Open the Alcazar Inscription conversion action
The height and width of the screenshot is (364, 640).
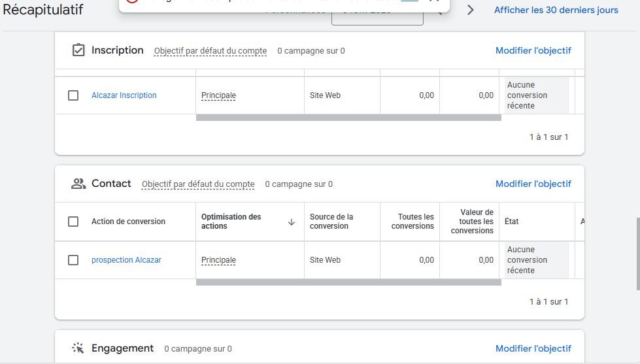(x=124, y=95)
